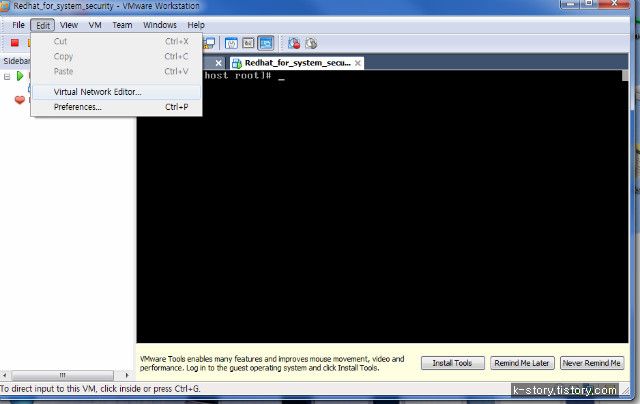Click the show console view toolbar icon
Viewport: 640px width, 404px height.
[248, 43]
